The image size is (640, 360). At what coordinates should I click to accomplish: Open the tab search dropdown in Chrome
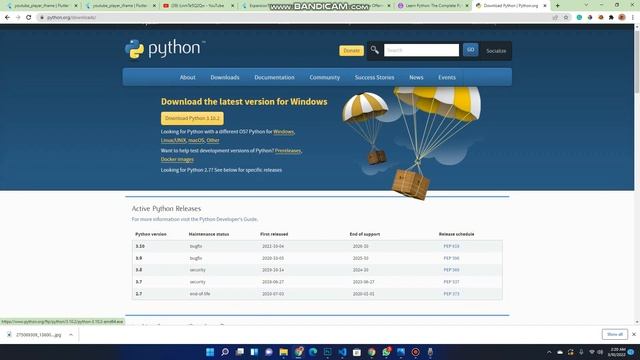point(586,5)
